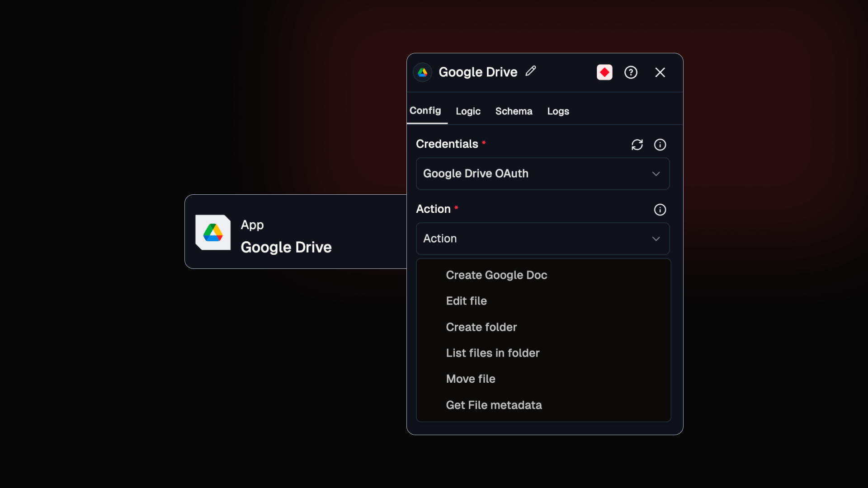Screen dimensions: 868x488
Task: Select List files in folder option
Action: click(492, 353)
